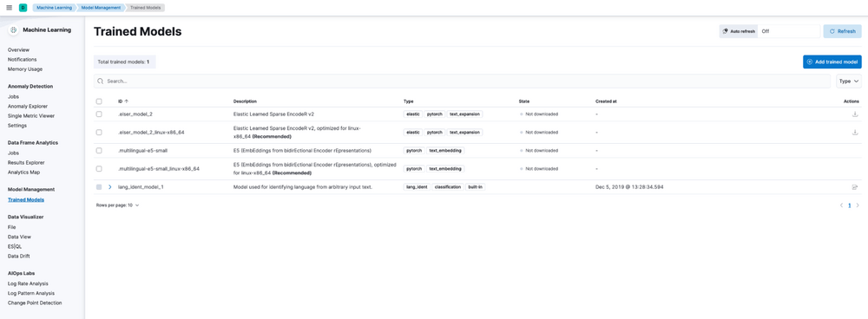Open Single Metric Viewer
This screenshot has width=868, height=319.
(31, 115)
